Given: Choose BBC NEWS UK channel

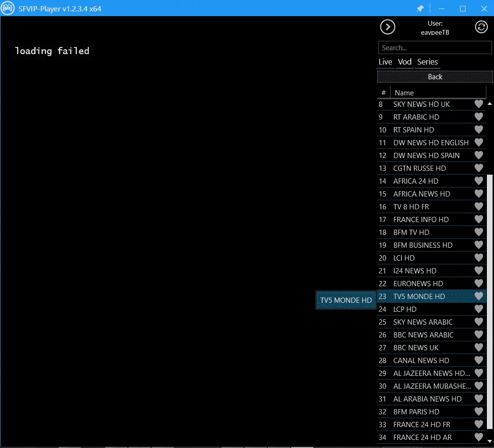Looking at the screenshot, I should [x=432, y=347].
